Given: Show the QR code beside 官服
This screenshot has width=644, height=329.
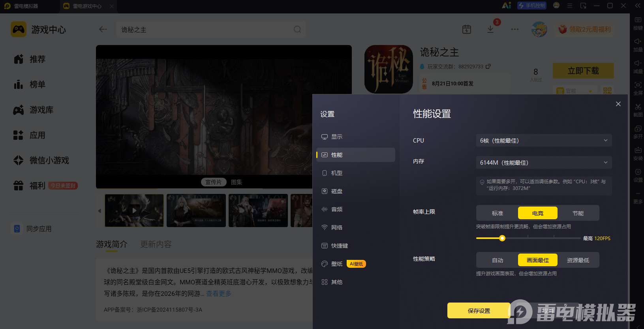Looking at the screenshot, I should (x=607, y=91).
